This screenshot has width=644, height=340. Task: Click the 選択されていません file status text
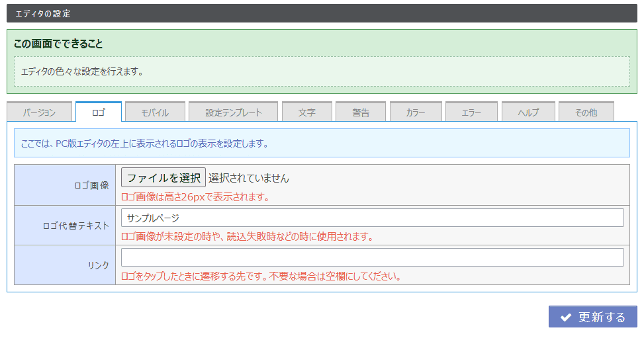coord(249,178)
